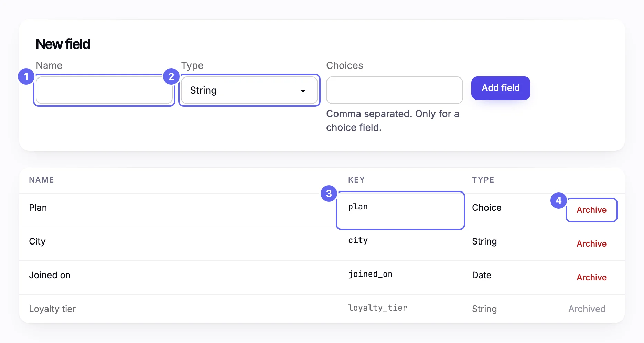Archive the Joined on field

[591, 278]
